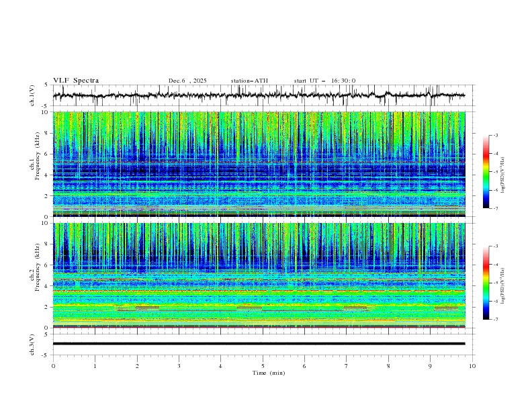Click the "station=ATH" header label
532x411 pixels.
(x=249, y=81)
